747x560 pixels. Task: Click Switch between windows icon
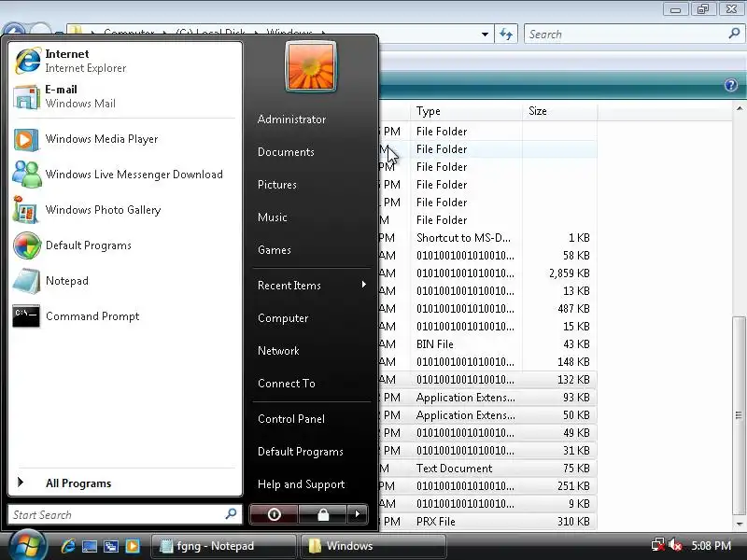tap(111, 546)
